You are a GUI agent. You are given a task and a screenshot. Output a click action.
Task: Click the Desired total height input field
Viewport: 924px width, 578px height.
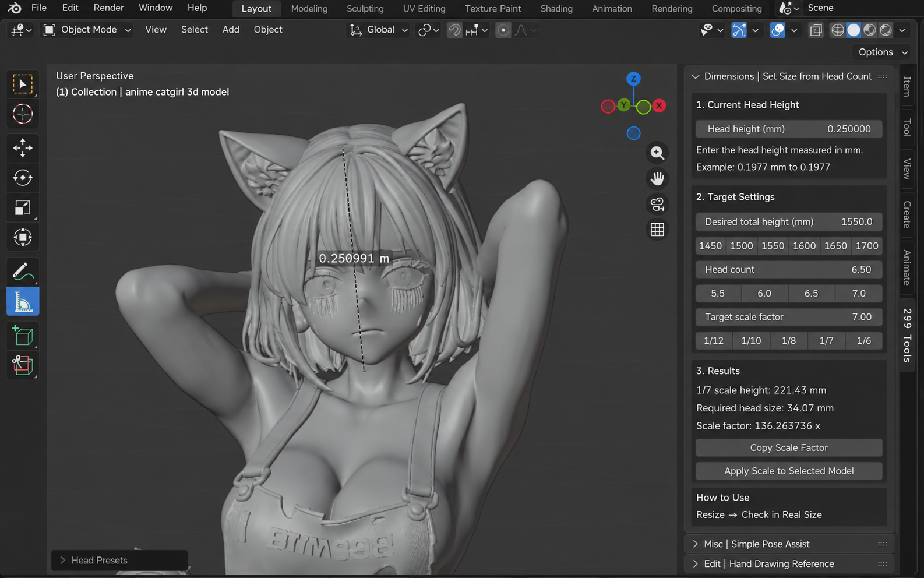789,221
